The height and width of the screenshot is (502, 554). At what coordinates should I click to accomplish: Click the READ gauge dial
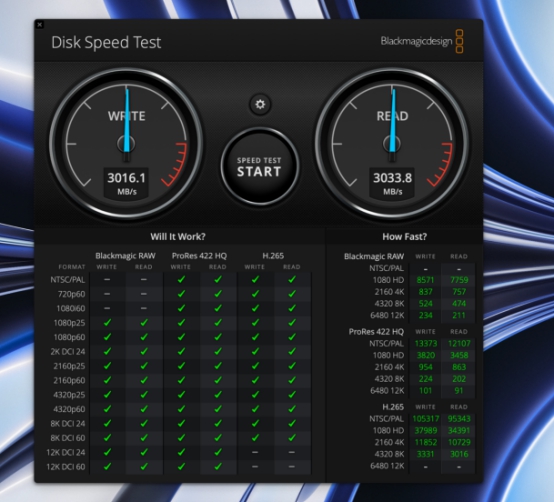click(x=392, y=144)
